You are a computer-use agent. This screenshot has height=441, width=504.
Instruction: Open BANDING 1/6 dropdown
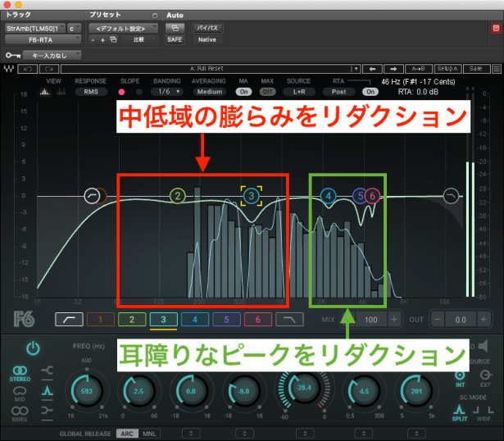(169, 92)
